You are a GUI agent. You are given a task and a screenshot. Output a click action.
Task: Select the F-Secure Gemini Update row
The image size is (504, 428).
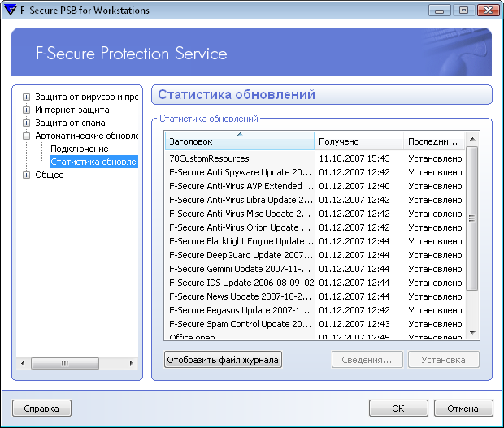point(315,269)
